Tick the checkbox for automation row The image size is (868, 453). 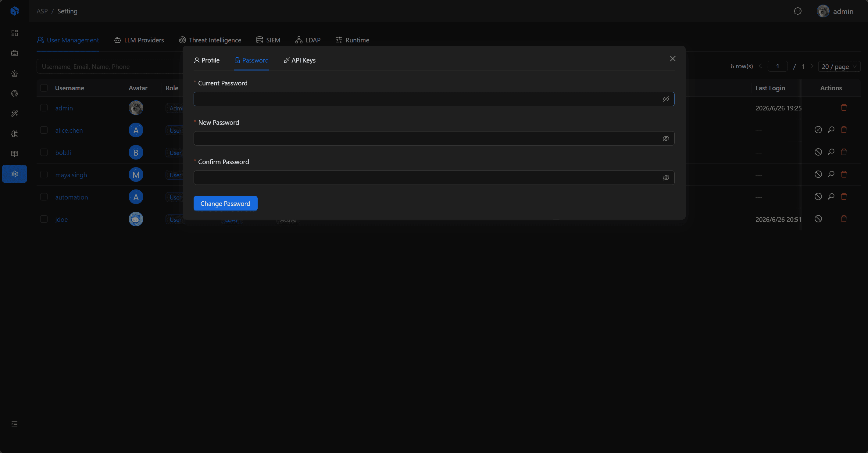(x=44, y=197)
